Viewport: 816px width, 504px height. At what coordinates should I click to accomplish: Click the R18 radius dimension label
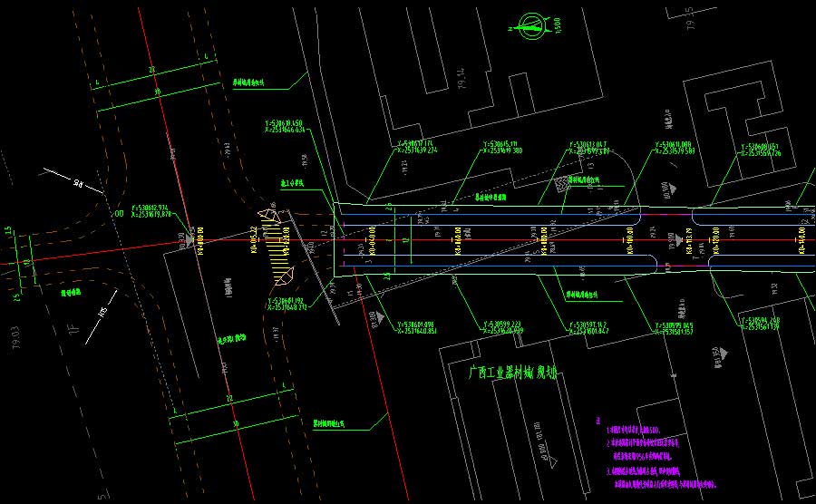click(x=78, y=184)
